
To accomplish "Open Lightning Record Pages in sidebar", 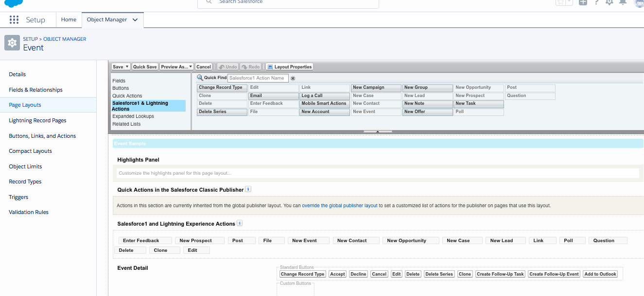I will pyautogui.click(x=38, y=120).
